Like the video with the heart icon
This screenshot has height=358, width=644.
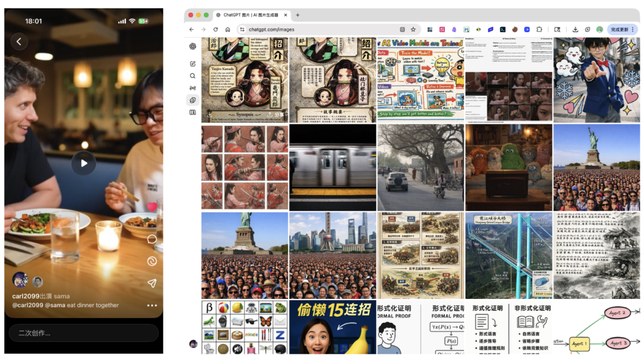tap(152, 207)
